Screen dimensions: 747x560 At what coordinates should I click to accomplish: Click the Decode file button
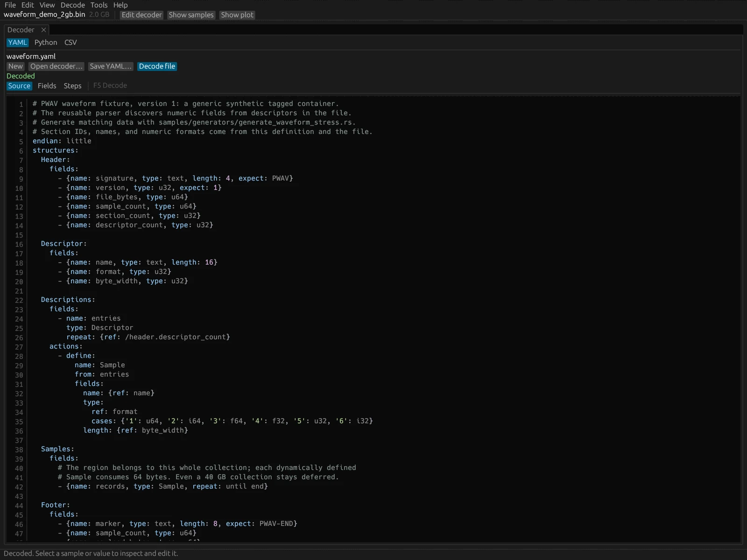[157, 66]
